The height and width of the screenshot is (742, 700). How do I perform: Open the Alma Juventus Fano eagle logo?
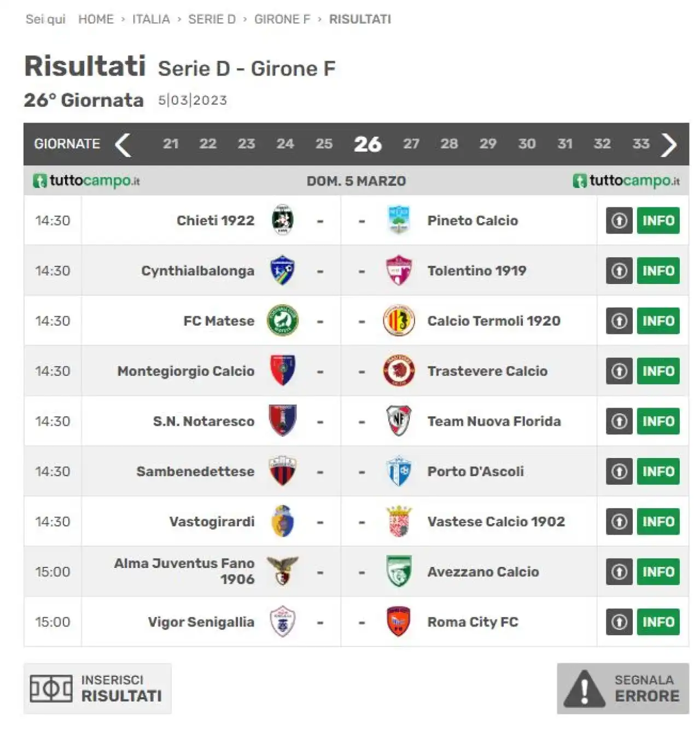click(x=282, y=571)
